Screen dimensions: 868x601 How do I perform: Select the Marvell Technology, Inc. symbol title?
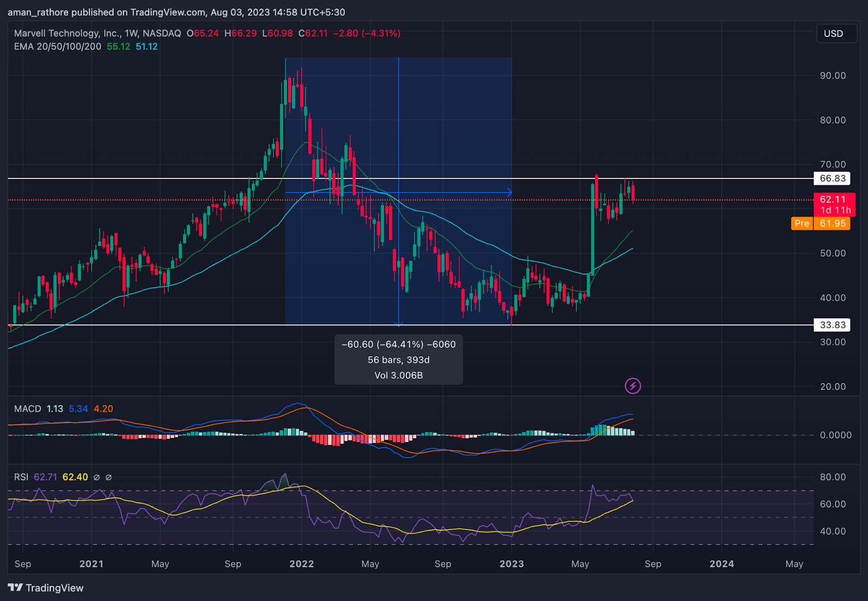pyautogui.click(x=98, y=33)
